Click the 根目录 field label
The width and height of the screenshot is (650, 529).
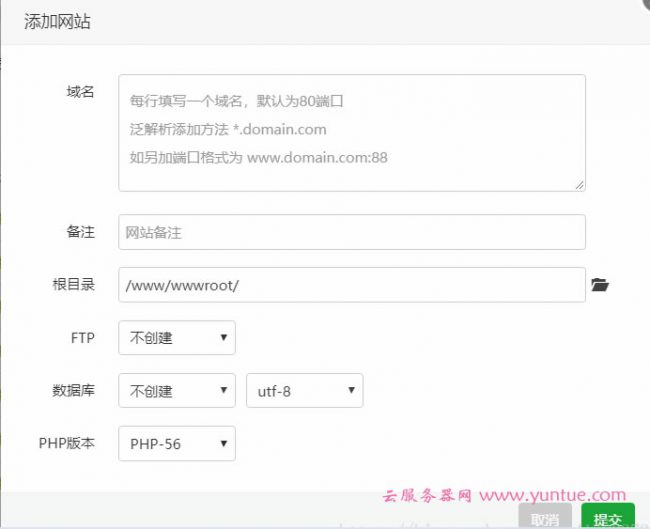click(74, 285)
